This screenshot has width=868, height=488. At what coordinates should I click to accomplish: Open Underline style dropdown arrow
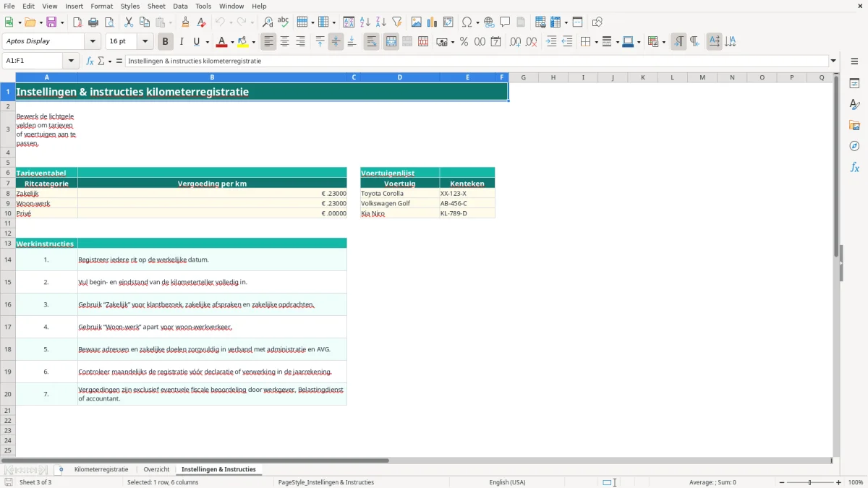[x=207, y=42]
